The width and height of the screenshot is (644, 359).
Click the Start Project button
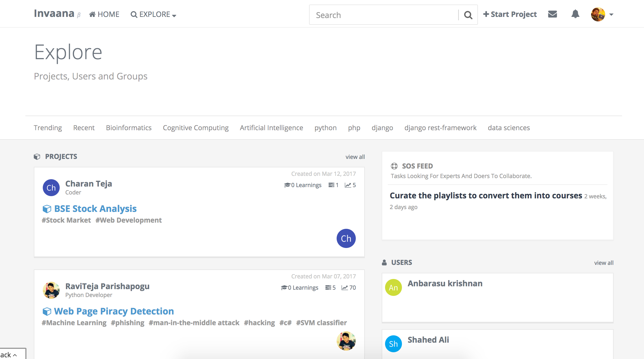point(510,14)
